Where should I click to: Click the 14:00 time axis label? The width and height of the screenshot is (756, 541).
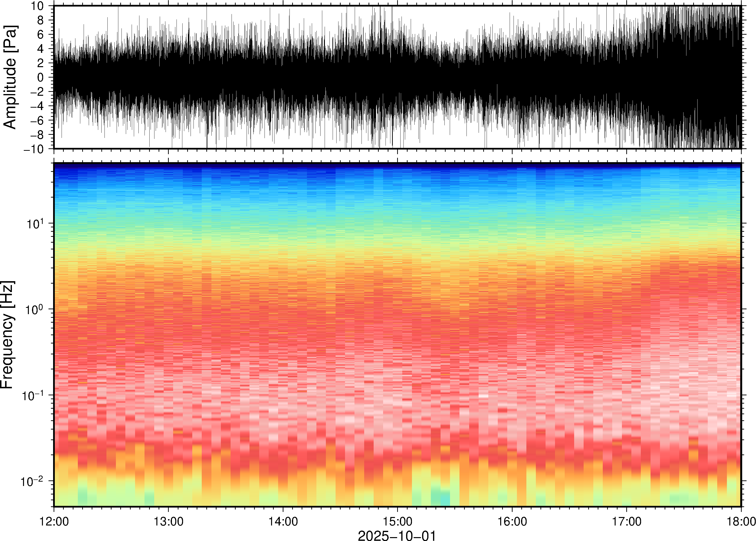(283, 521)
